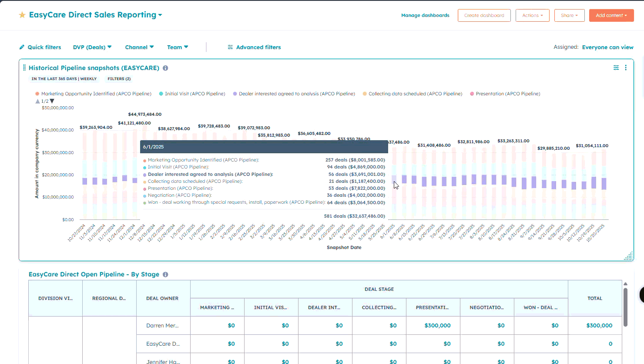Click the info icon next to Open Pipeline

pyautogui.click(x=165, y=274)
